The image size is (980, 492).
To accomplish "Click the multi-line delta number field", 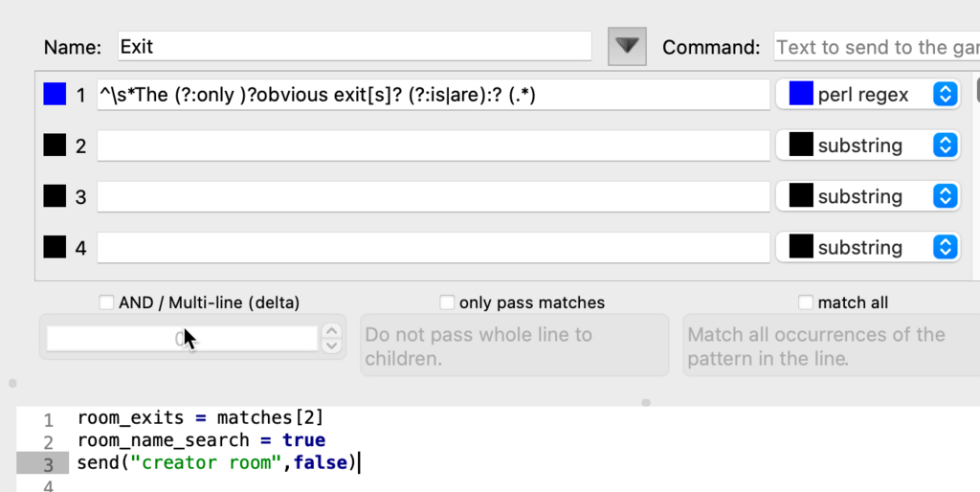I will point(181,338).
